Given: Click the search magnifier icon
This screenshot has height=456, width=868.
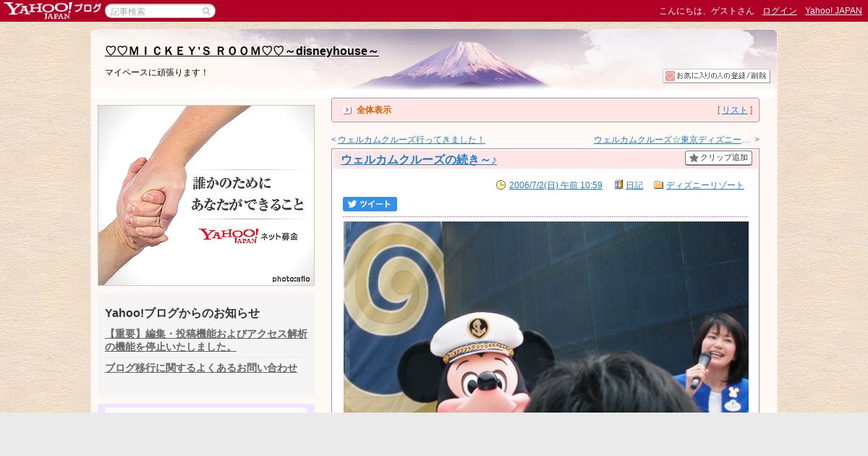Looking at the screenshot, I should tap(206, 11).
